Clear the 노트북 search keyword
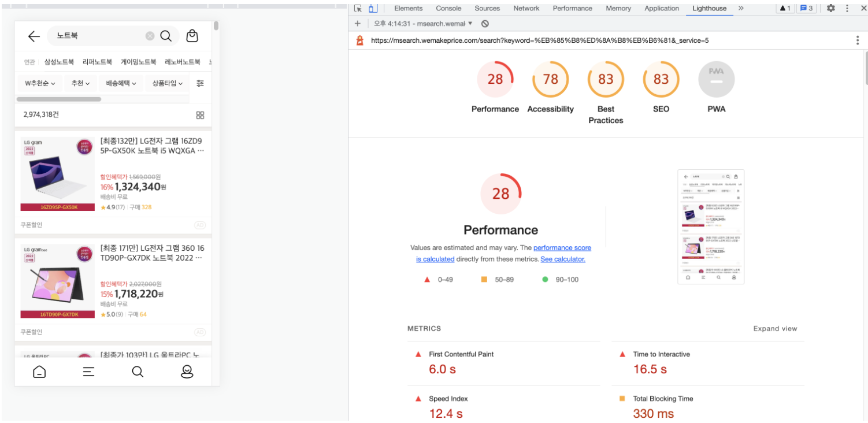The height and width of the screenshot is (423, 868). [150, 36]
